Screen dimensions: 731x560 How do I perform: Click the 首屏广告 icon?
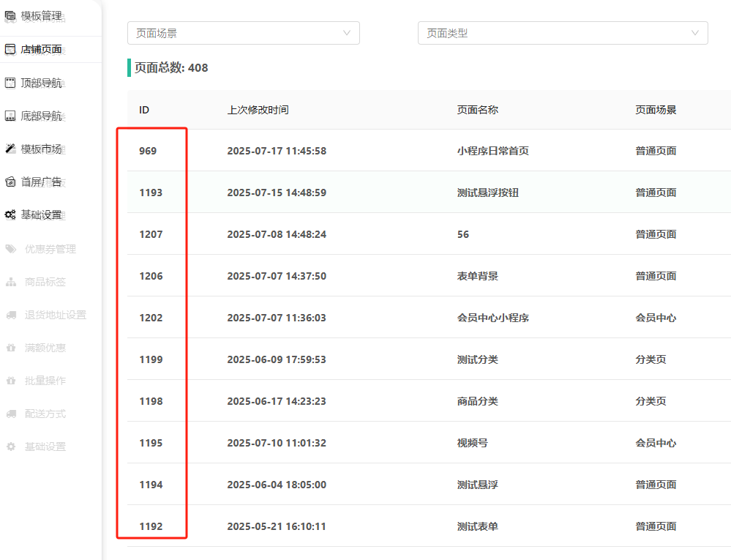click(10, 182)
